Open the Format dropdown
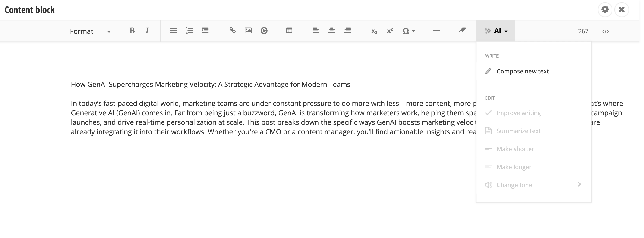 pos(90,31)
